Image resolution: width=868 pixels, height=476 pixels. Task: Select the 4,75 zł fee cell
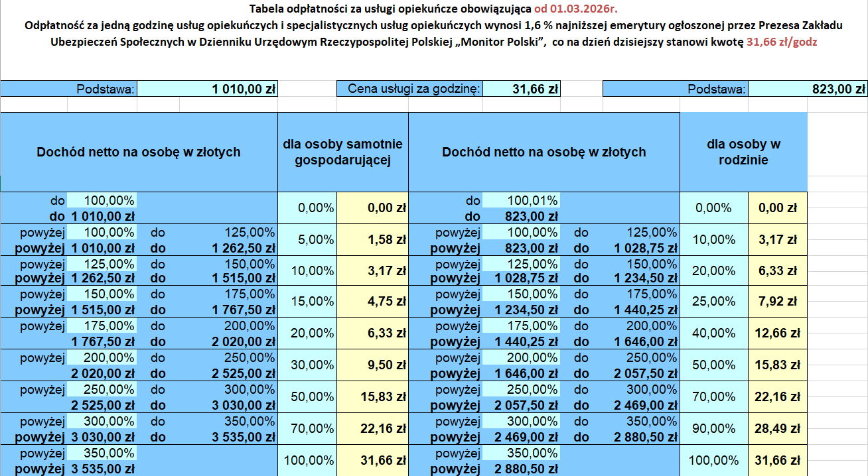[372, 302]
